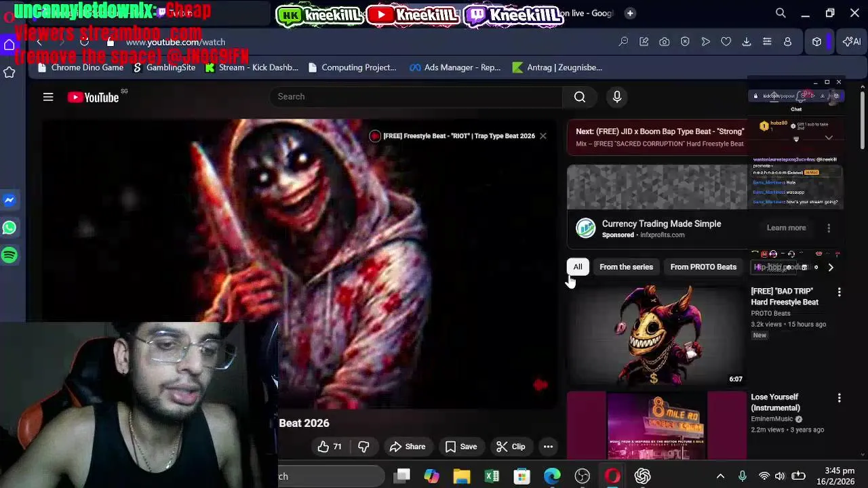Open the Ads Manager bookmark
The image size is (868, 488).
[455, 67]
